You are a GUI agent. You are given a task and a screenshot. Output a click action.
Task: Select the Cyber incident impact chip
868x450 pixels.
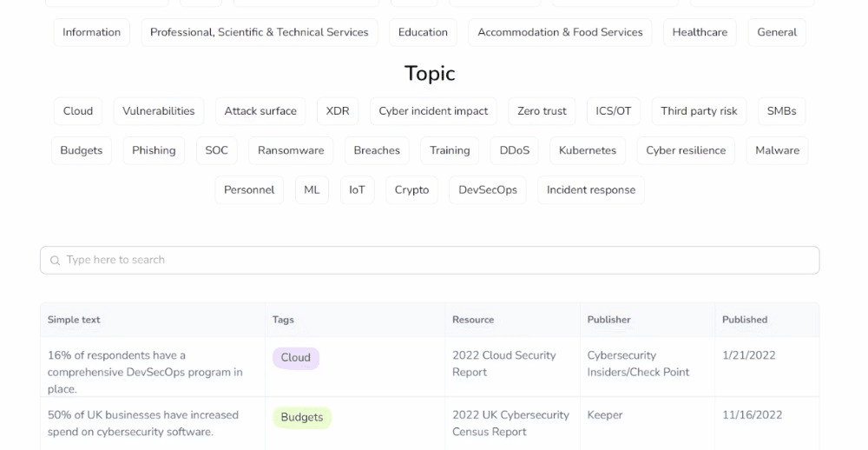pyautogui.click(x=433, y=111)
